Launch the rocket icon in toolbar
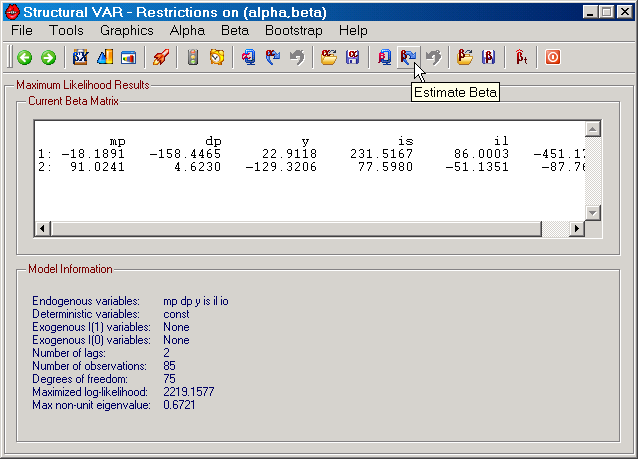Viewport: 638px width, 459px height. point(161,57)
